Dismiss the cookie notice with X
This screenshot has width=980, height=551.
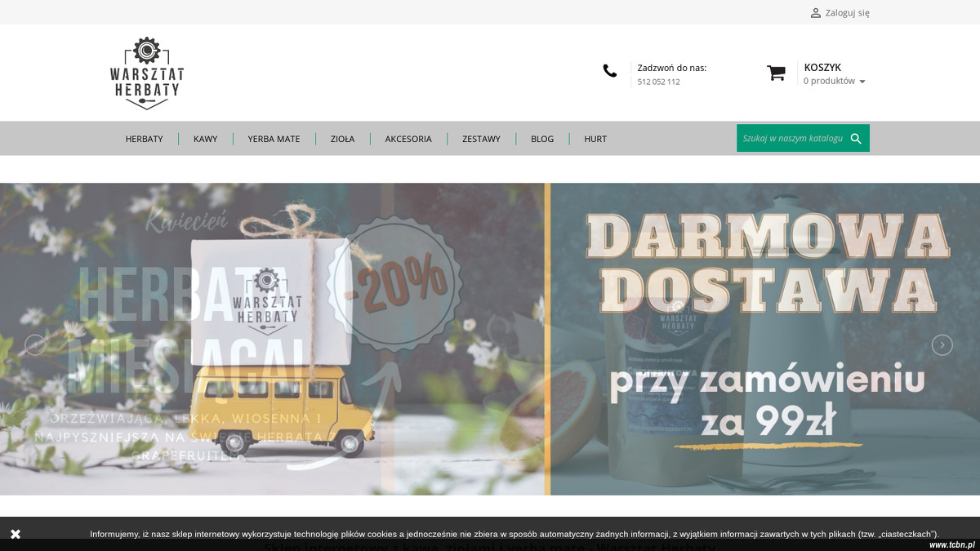tap(16, 534)
